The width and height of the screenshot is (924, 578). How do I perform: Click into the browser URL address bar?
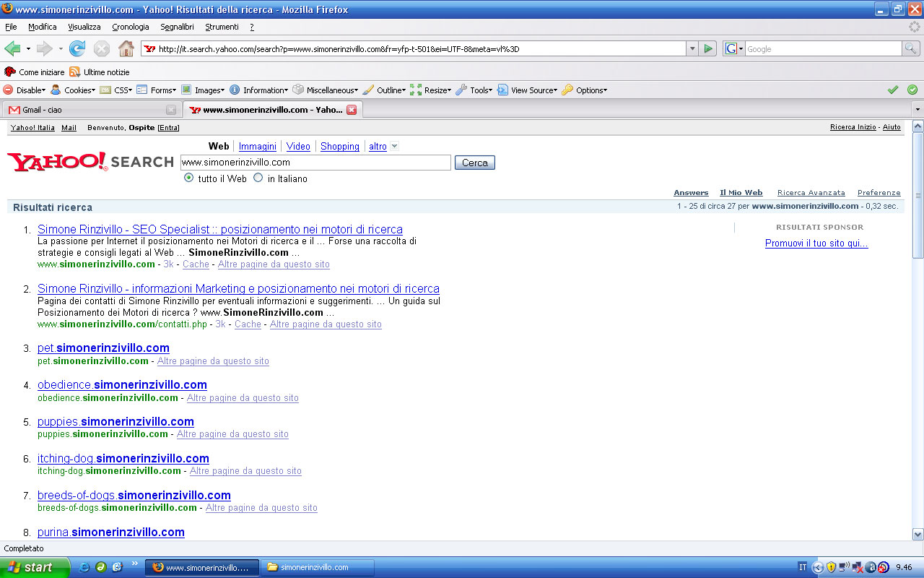414,49
